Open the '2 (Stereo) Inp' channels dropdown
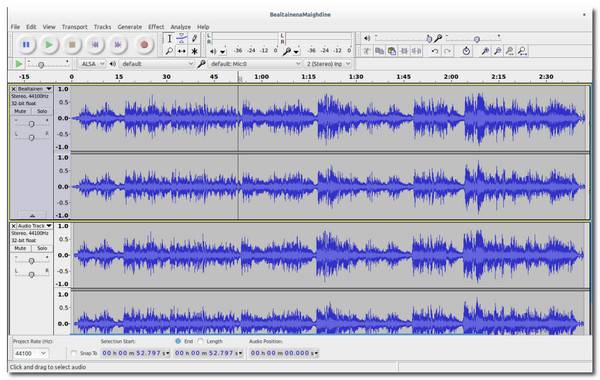Viewport: 600px width, 380px height. coord(328,64)
